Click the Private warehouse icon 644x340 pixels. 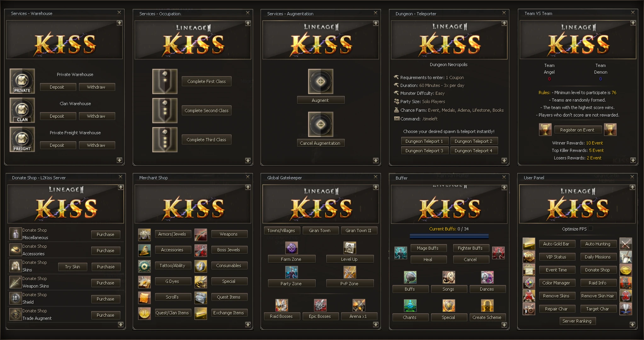[22, 81]
